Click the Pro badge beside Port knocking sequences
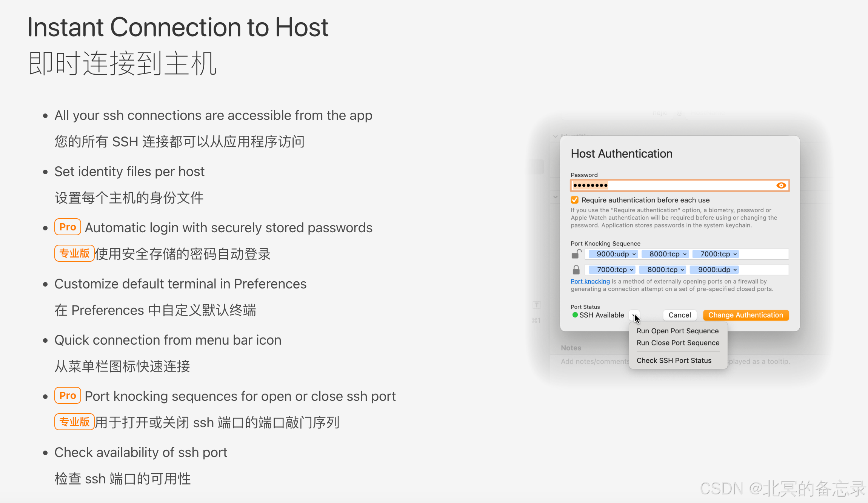868x503 pixels. [68, 396]
